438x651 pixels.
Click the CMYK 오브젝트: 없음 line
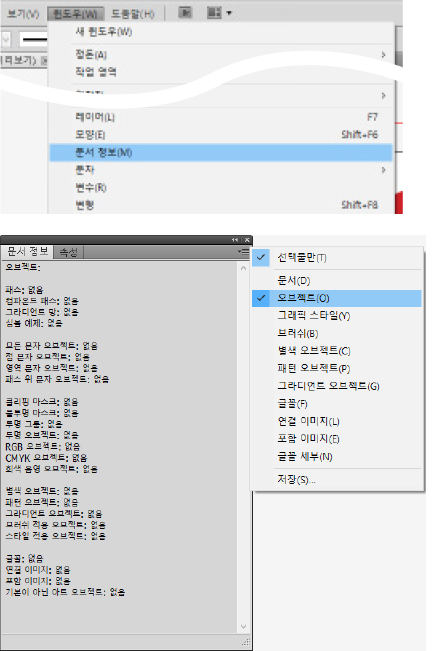pos(46,458)
